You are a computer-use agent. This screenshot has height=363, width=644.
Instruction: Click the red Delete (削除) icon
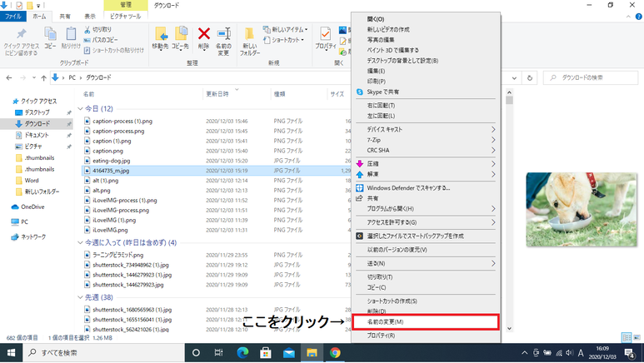(204, 34)
